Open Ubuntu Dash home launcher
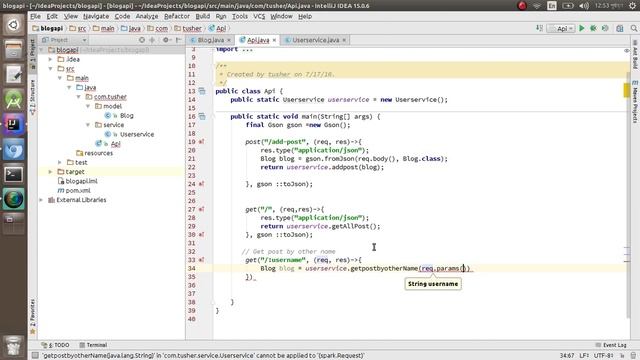The height and width of the screenshot is (360, 640). 13,25
